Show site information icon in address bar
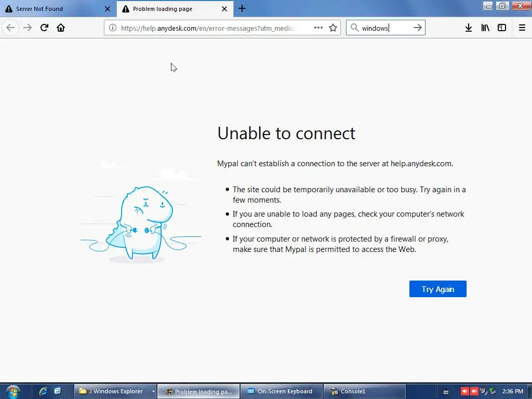 [x=113, y=28]
